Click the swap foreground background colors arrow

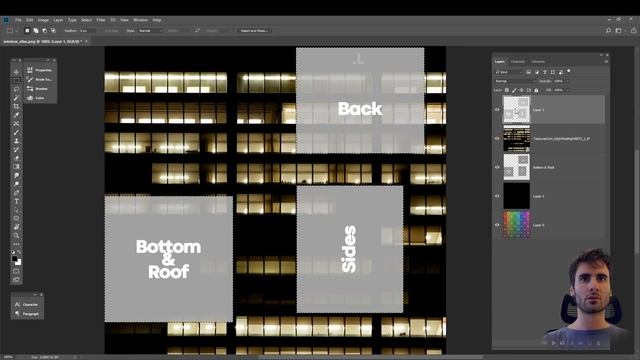tap(19, 253)
